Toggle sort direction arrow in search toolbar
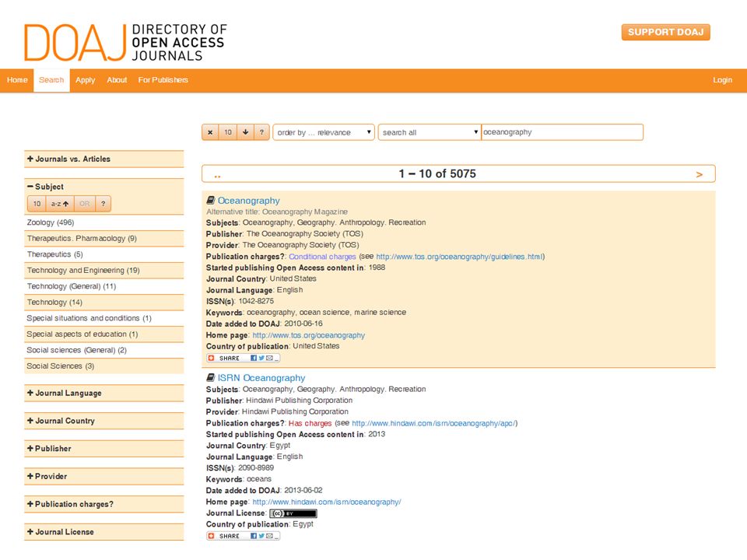747x560 pixels. pos(245,132)
